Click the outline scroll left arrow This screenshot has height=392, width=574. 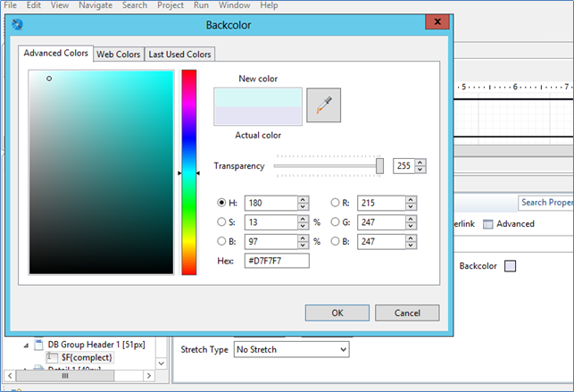(x=10, y=376)
